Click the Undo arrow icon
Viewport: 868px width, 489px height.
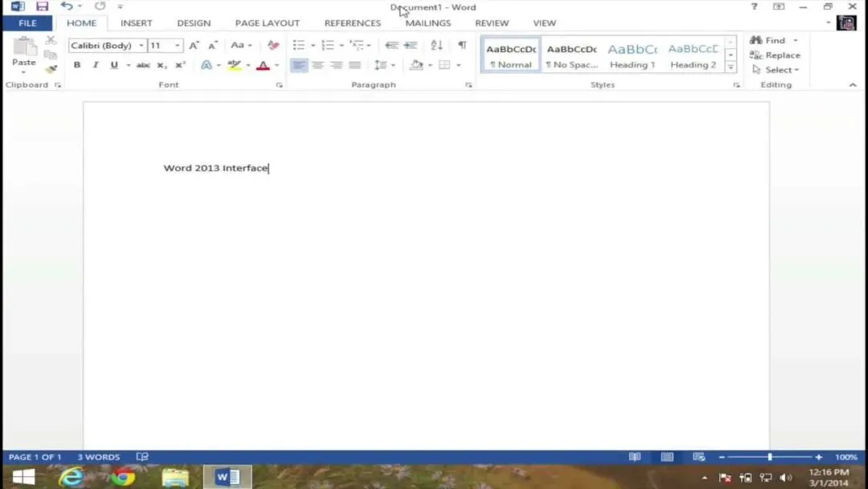[67, 6]
